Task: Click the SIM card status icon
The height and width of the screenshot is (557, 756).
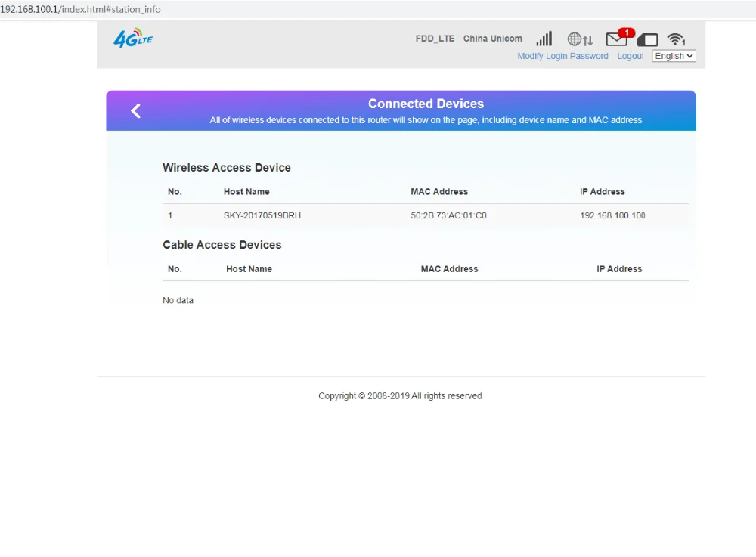Action: pos(648,39)
